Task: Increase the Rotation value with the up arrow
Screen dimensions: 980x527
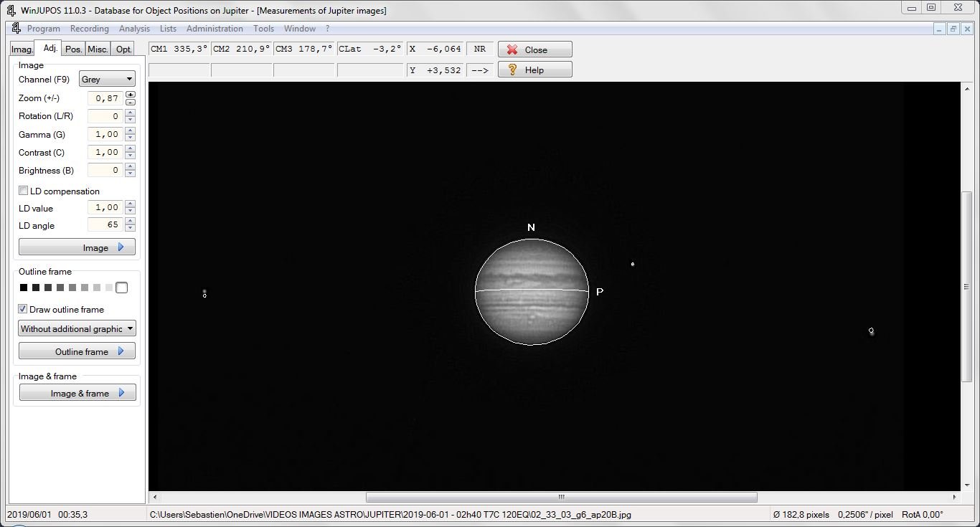Action: point(130,113)
